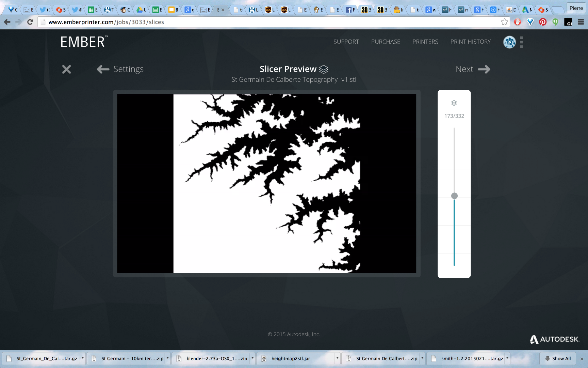Click the user avatar in the top navigation
Image resolution: width=588 pixels, height=368 pixels.
509,42
